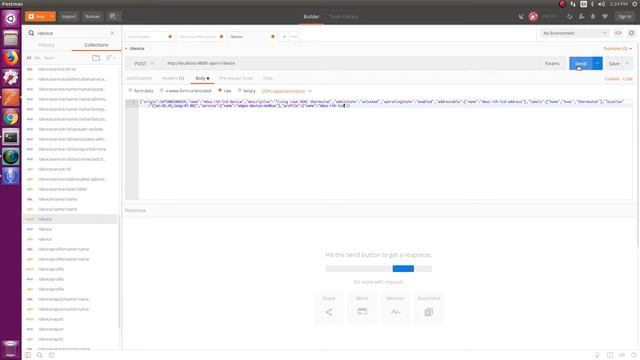The height and width of the screenshot is (360, 640).
Task: Click the request URL input field
Action: click(351, 63)
